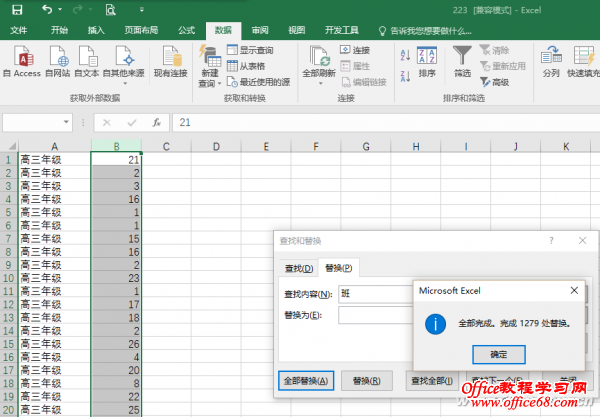This screenshot has width=600, height=417.
Task: Click the insert function fx icon
Action: click(157, 123)
